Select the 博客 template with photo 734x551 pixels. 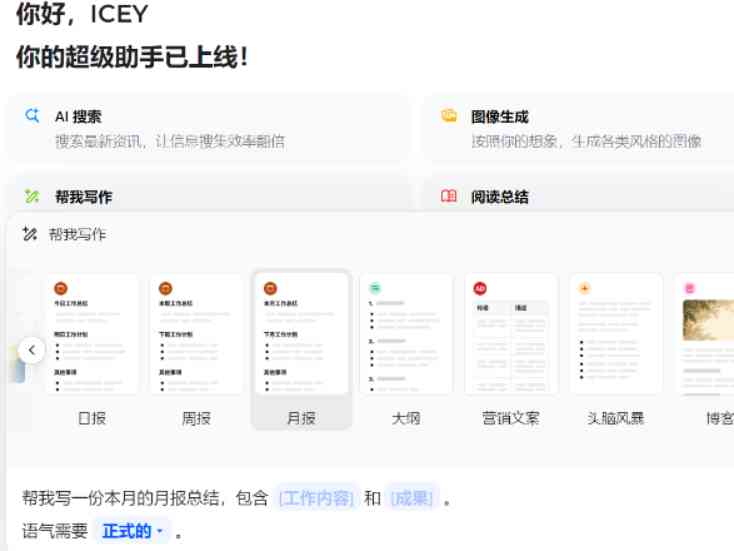(708, 334)
